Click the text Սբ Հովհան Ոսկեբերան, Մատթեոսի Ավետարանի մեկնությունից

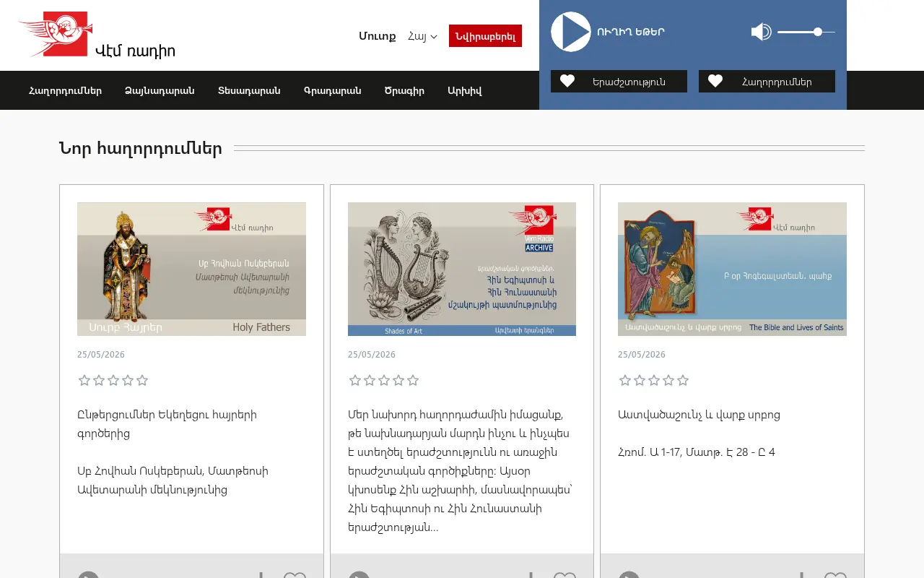tap(173, 480)
